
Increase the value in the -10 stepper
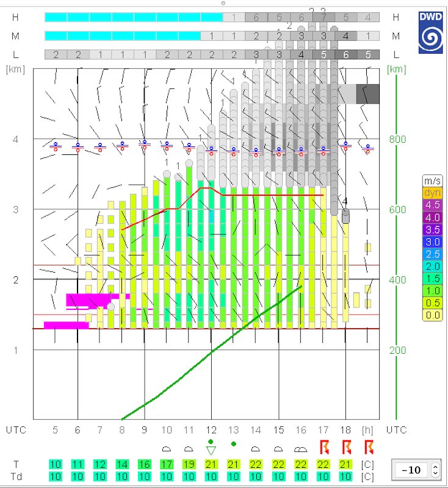[x=435, y=467]
